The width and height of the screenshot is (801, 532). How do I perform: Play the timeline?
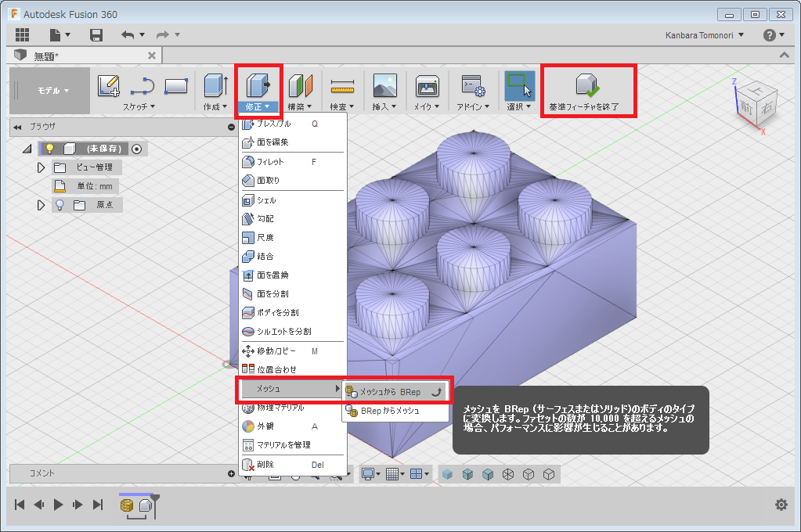point(58,505)
